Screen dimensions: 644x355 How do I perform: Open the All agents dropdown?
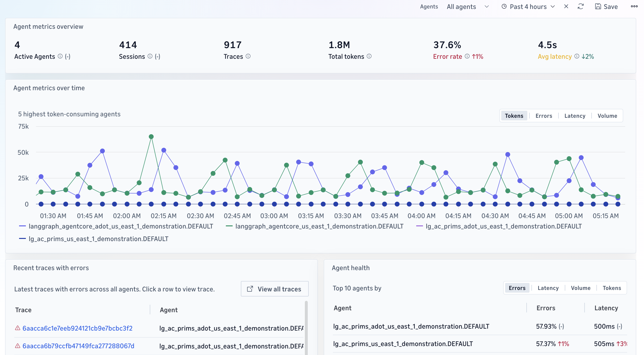coord(467,7)
